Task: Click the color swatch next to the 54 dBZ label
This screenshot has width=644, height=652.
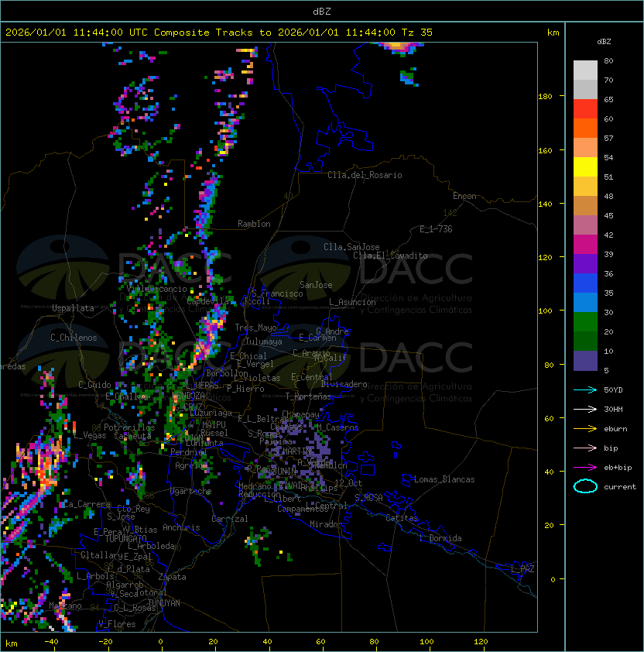Action: (x=585, y=167)
